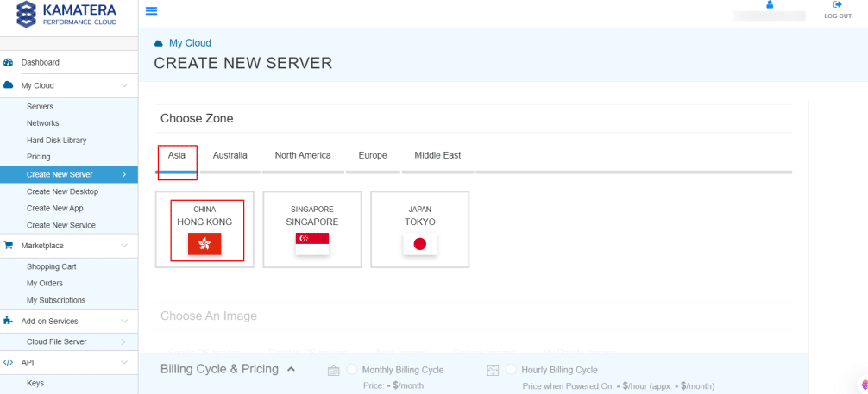868x394 pixels.
Task: Open Create New Desktop
Action: [x=62, y=191]
